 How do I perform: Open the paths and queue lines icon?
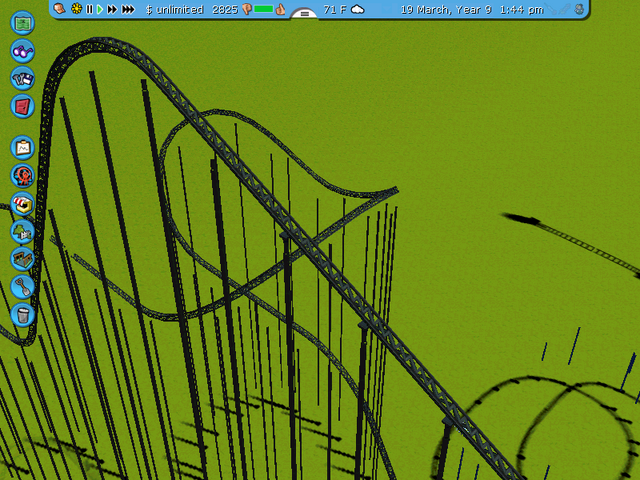click(x=22, y=259)
